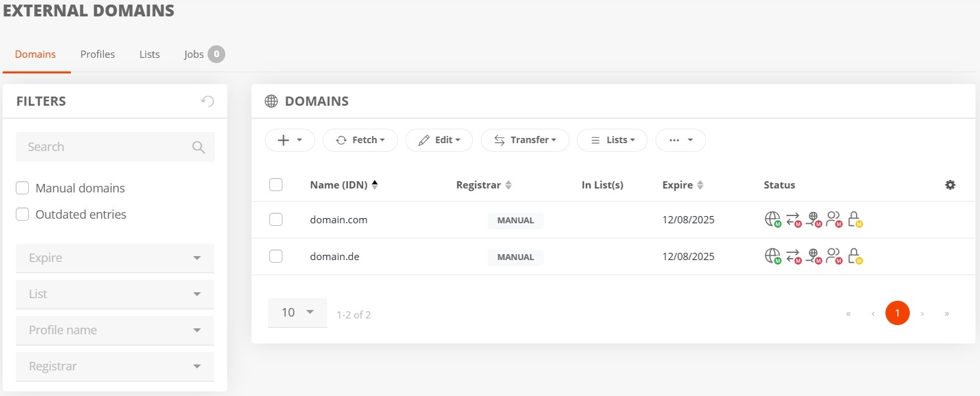Toggle Outdated entries checkbox

22,215
